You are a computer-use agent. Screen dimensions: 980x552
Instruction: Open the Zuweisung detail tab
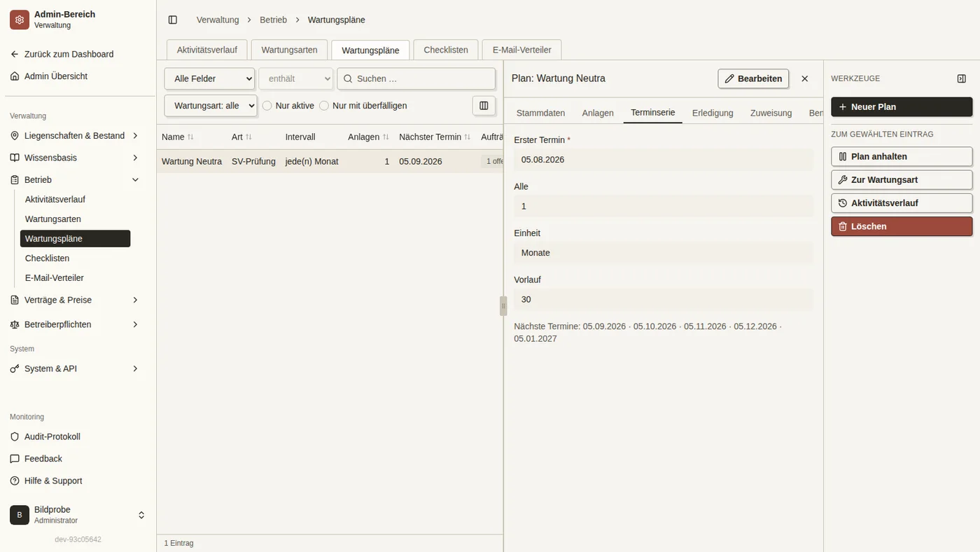coord(771,113)
